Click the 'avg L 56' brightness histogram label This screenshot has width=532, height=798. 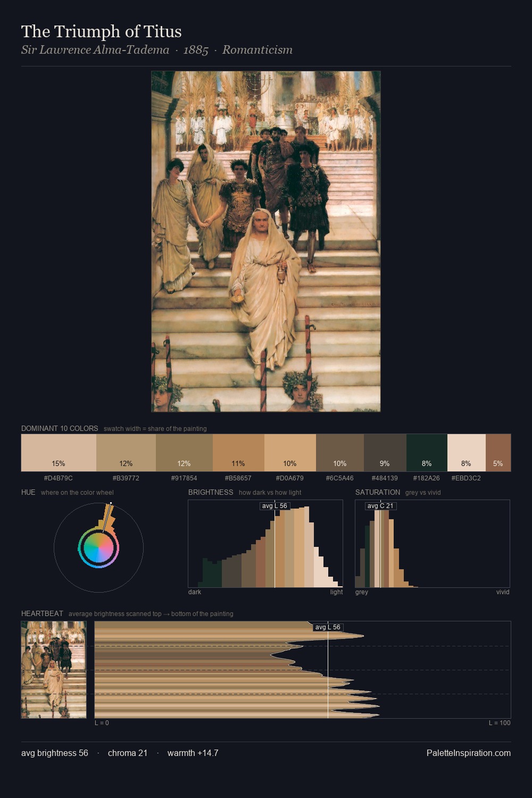tap(275, 506)
